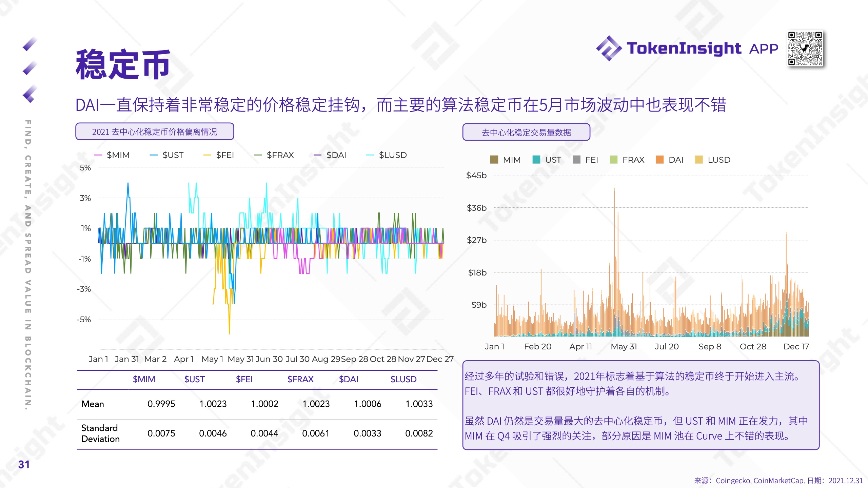This screenshot has width=868, height=488.
Task: Click the QR code in the header
Action: click(x=805, y=48)
